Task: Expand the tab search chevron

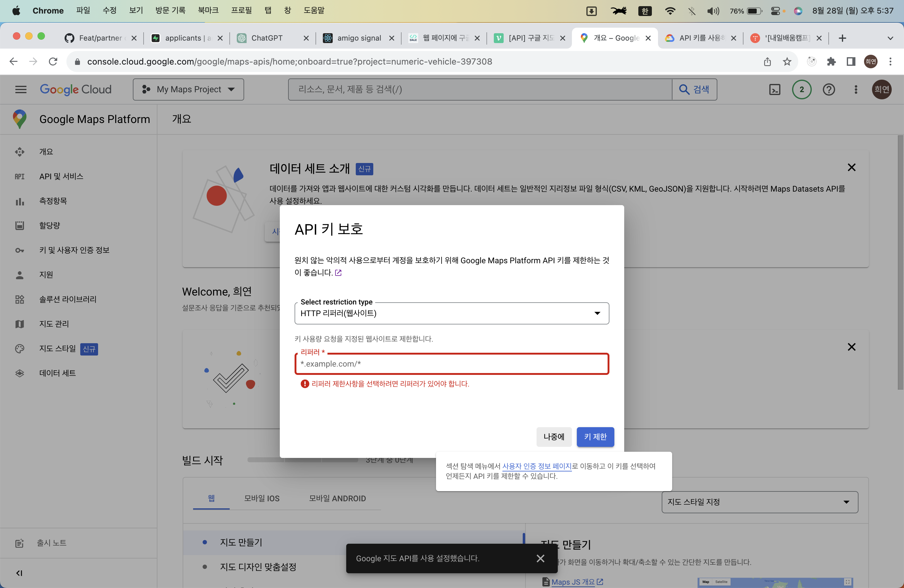Action: [x=890, y=38]
